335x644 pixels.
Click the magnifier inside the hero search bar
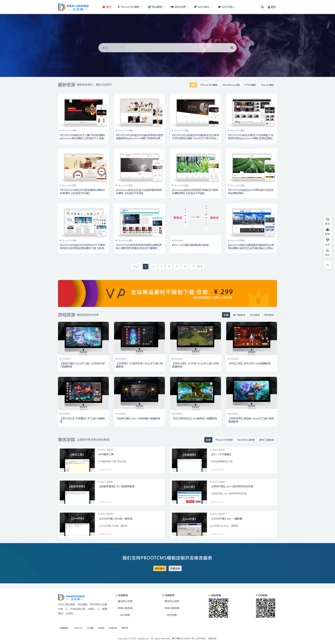232,48
